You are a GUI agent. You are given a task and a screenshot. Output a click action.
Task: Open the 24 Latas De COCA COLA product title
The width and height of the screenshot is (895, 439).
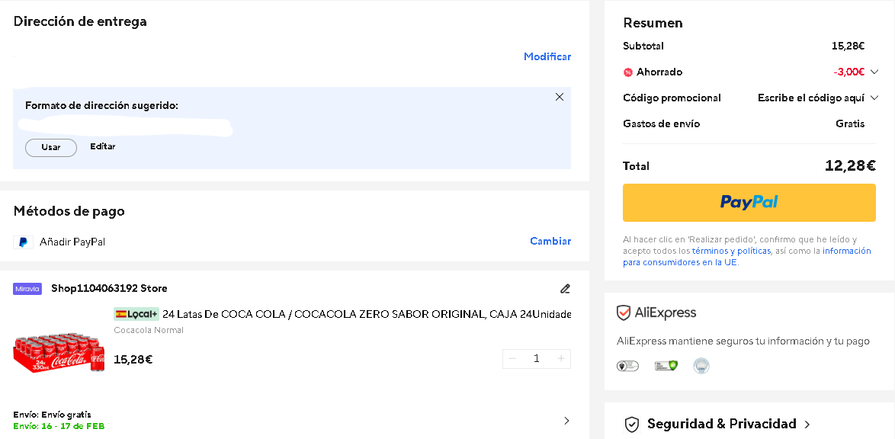point(366,314)
